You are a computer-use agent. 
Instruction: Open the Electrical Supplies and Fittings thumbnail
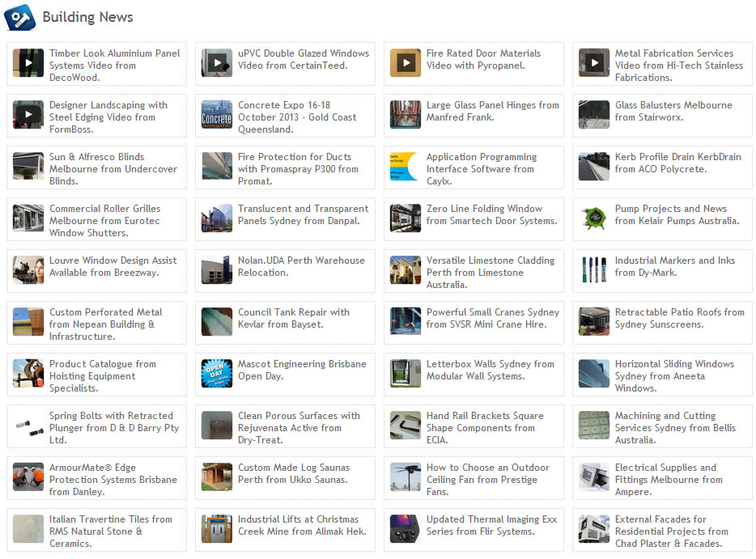pos(594,477)
